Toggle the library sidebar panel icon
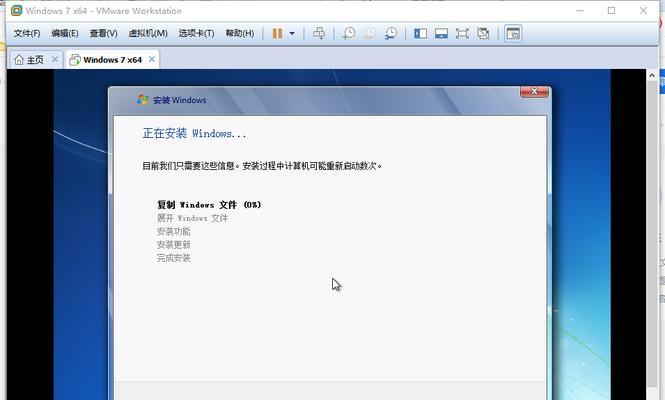The image size is (665, 400). coord(420,33)
